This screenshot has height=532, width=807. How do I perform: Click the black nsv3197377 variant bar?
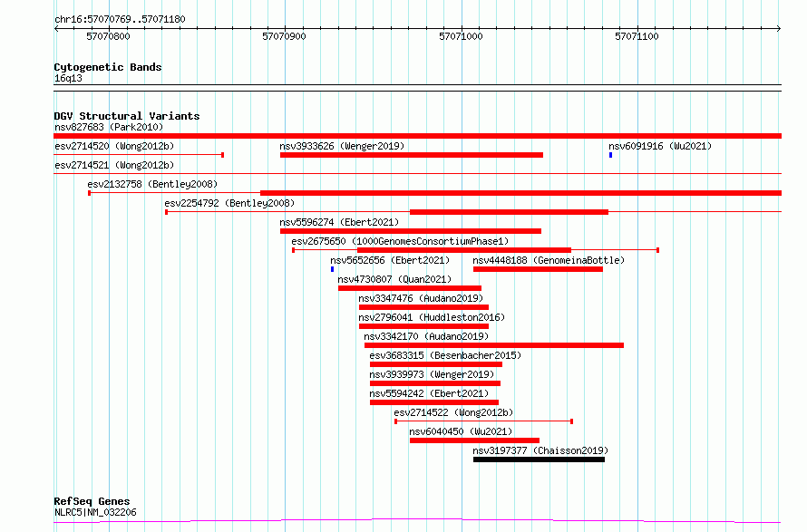[x=539, y=459]
